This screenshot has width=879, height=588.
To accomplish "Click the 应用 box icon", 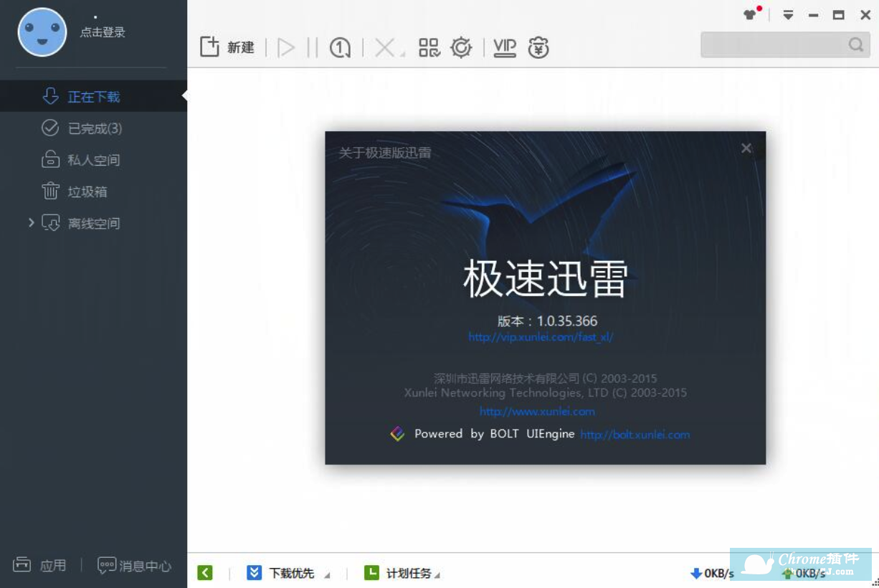I will [22, 565].
